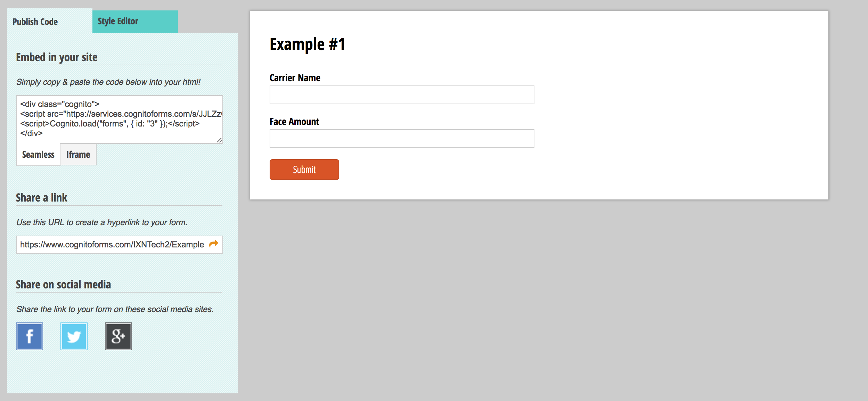Expand the embed code textarea
This screenshot has width=868, height=401.
coord(220,139)
